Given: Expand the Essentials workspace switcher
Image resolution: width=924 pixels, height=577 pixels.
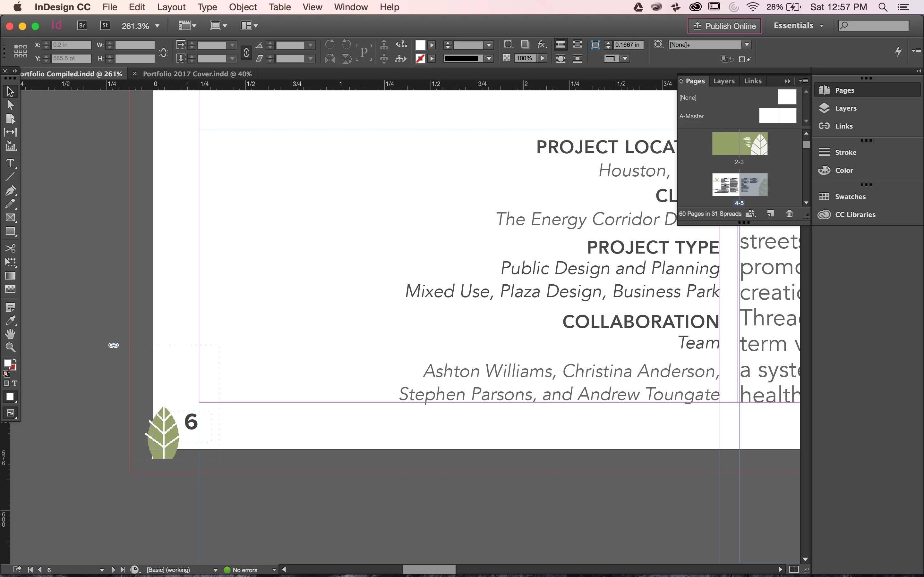Looking at the screenshot, I should pyautogui.click(x=798, y=26).
